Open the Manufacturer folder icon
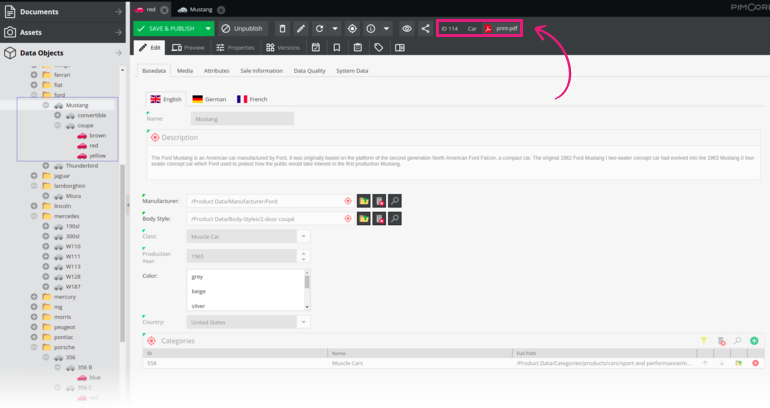770x408 pixels. (x=363, y=201)
